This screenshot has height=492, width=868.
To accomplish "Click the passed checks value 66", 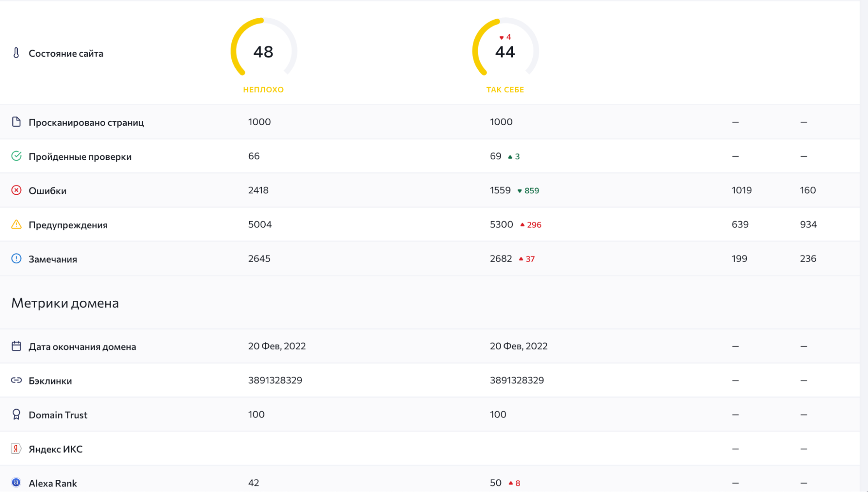I will 254,156.
